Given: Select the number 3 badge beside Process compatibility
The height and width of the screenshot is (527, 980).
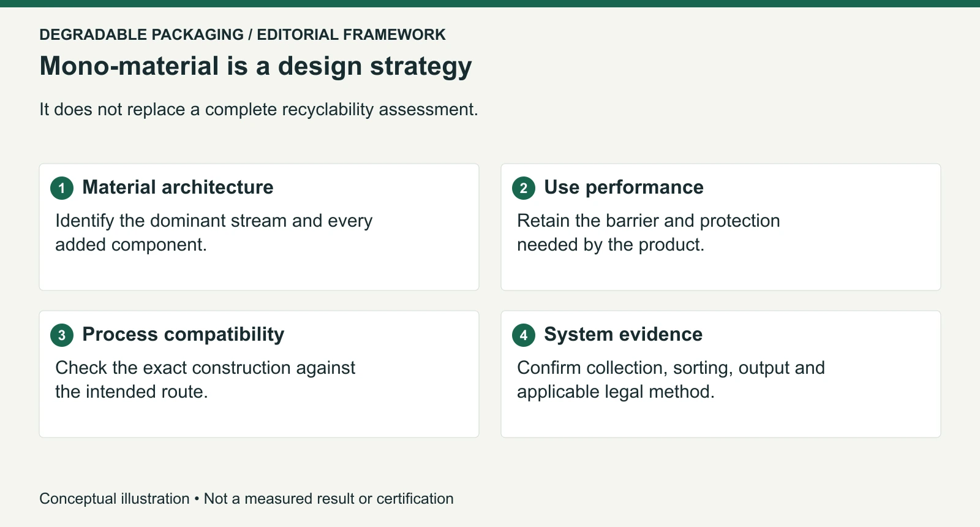Looking at the screenshot, I should pyautogui.click(x=62, y=335).
